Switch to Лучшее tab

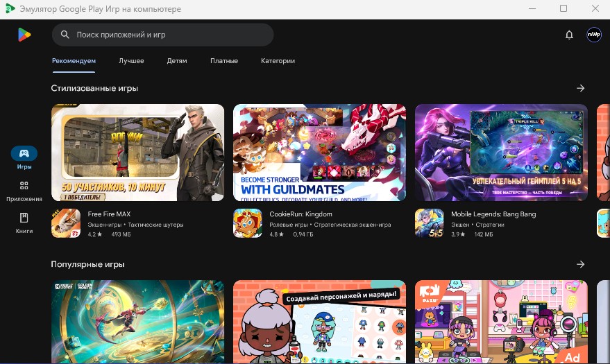[131, 61]
